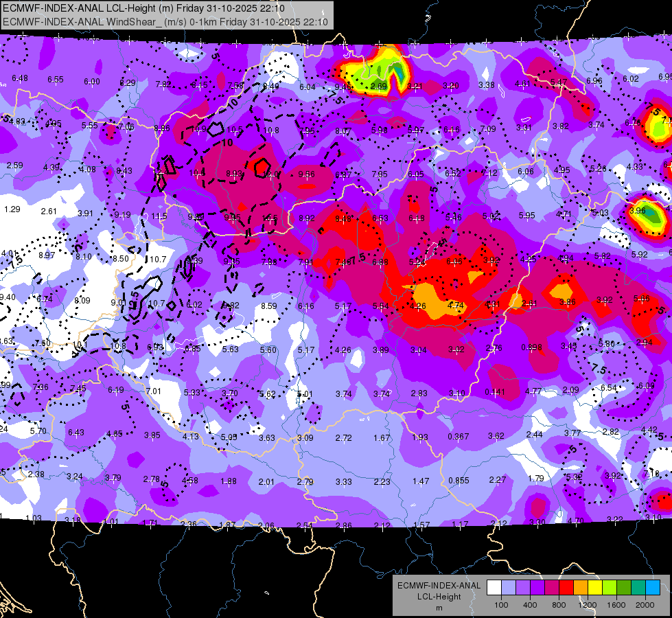672x618 pixels.
Task: Click the value 2.69 in the yellow-green area
Action: tap(379, 87)
